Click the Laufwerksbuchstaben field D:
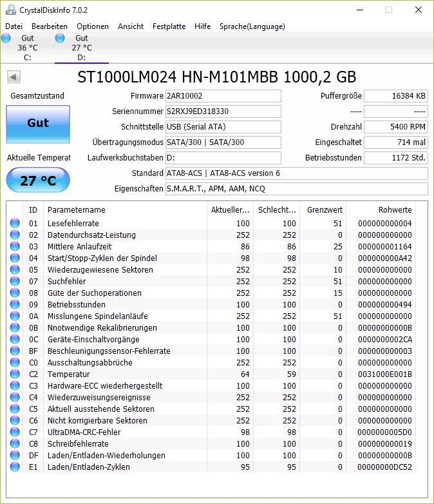Image resolution: width=434 pixels, height=504 pixels. point(223,157)
